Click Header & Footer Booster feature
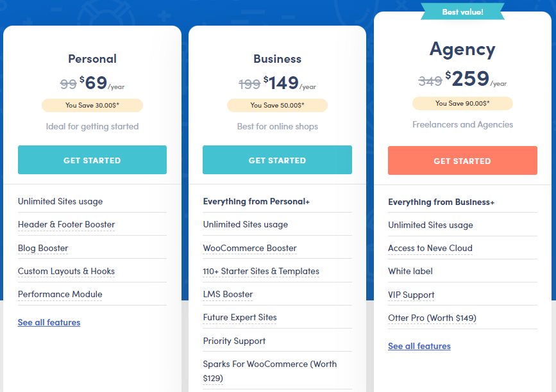Viewport: 556px width, 392px height. (66, 225)
